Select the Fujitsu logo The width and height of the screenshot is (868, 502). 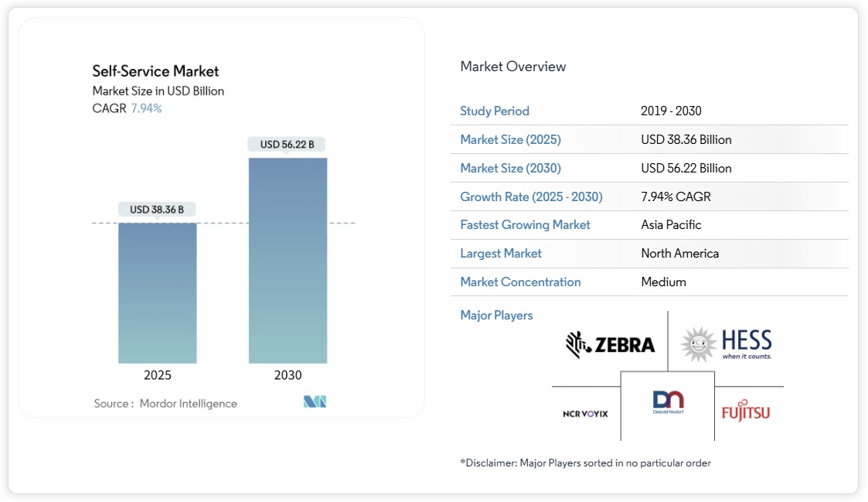[x=747, y=410]
